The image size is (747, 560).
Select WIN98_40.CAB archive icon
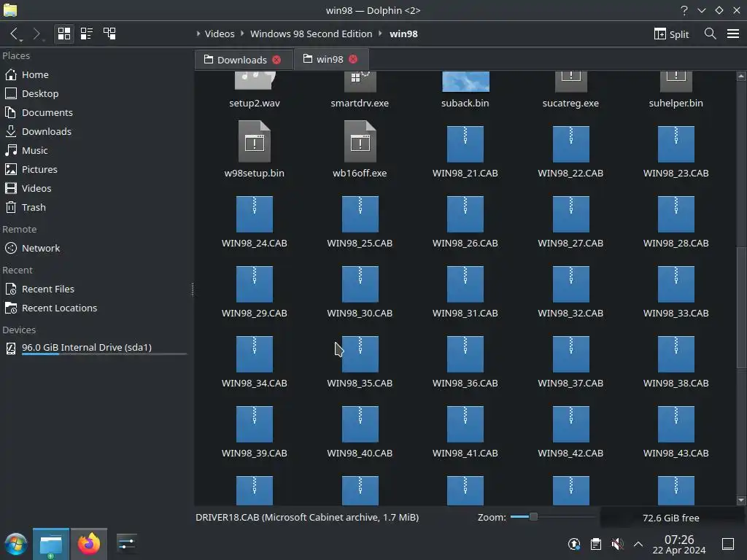(x=360, y=424)
